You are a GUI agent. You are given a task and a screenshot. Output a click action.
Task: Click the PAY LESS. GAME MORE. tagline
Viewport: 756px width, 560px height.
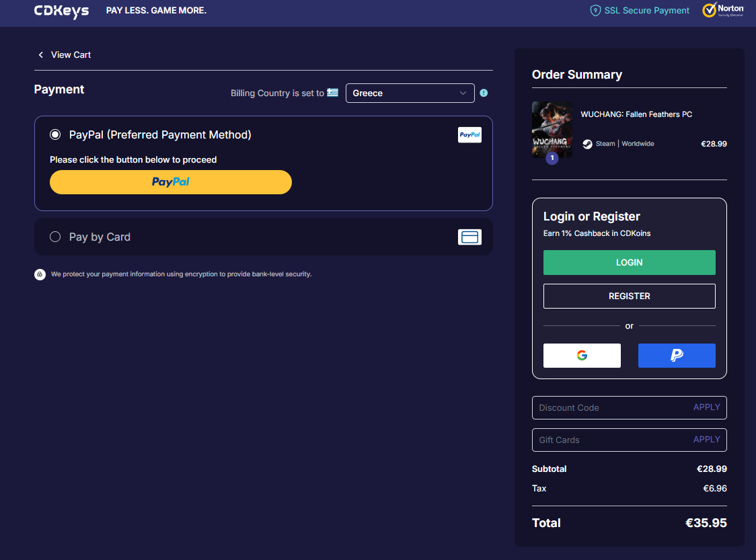[156, 11]
